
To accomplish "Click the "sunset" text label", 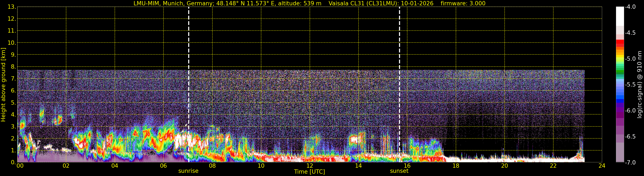I will (x=399, y=171).
